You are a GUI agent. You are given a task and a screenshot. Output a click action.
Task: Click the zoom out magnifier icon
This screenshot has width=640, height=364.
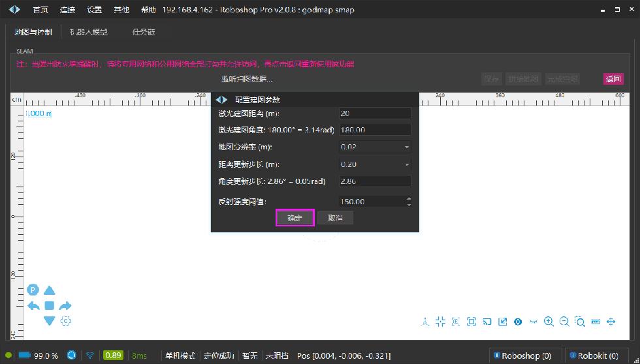pos(564,322)
